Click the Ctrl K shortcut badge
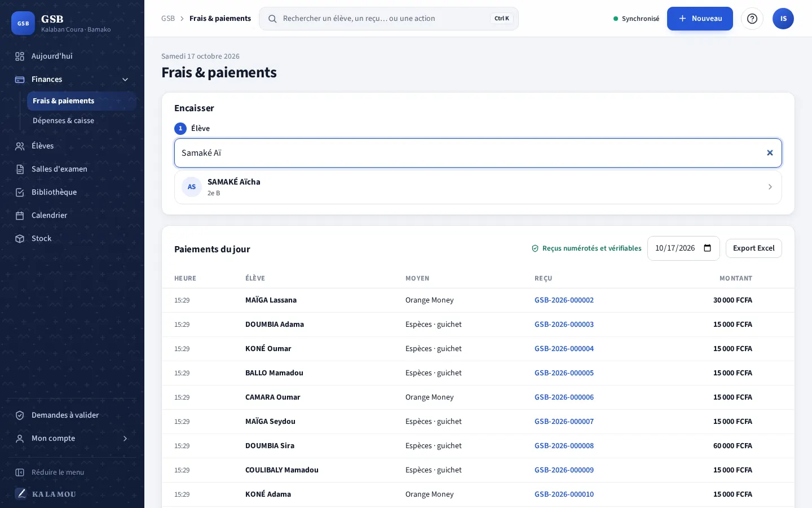The width and height of the screenshot is (812, 508). (x=502, y=19)
